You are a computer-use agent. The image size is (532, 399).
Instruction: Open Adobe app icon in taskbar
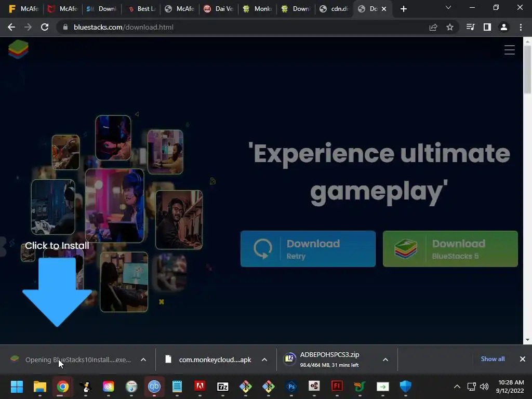200,386
